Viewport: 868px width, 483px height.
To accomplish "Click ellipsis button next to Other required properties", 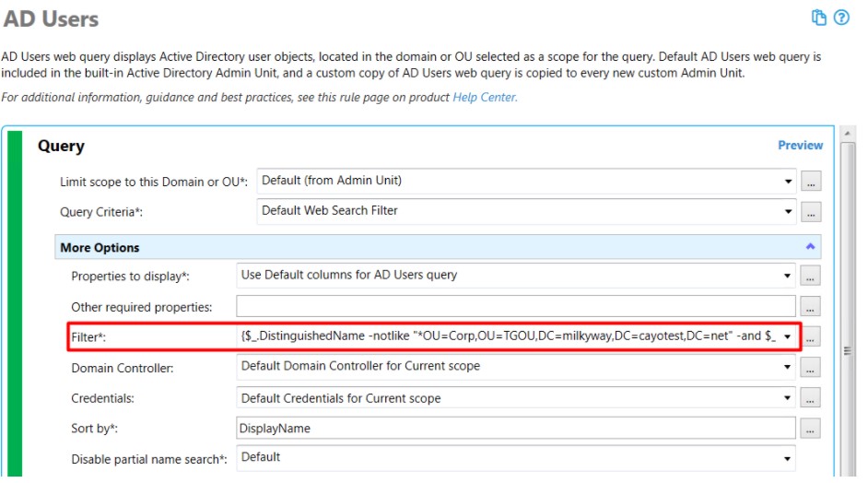I will 810,306.
